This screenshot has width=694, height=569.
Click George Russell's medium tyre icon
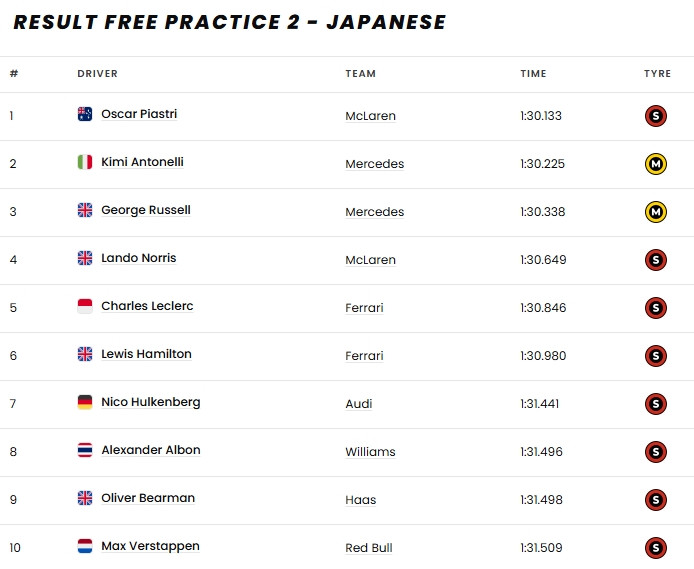pos(656,211)
